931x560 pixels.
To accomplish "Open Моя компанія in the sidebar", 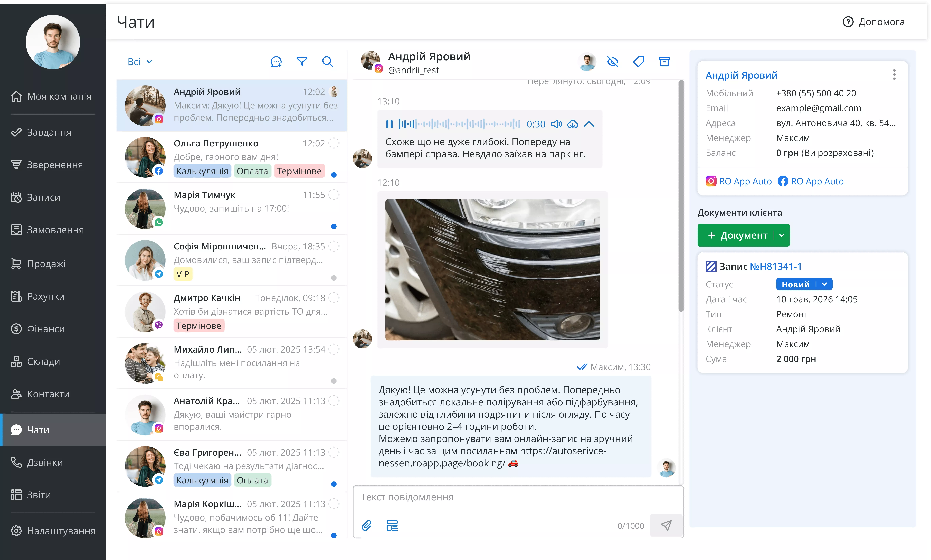I will (x=53, y=97).
